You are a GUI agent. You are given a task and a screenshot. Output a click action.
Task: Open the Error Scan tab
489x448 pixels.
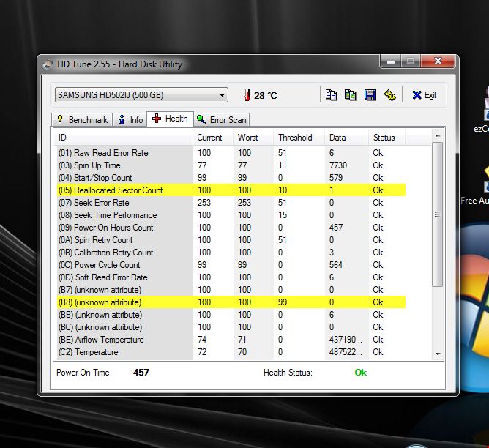[221, 120]
